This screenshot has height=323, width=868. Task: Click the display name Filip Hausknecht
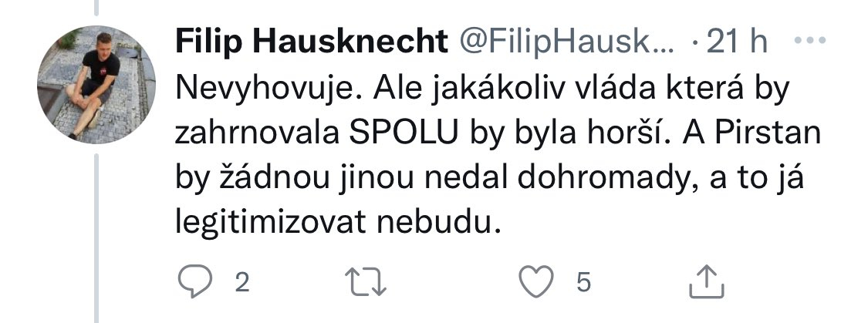tap(312, 42)
